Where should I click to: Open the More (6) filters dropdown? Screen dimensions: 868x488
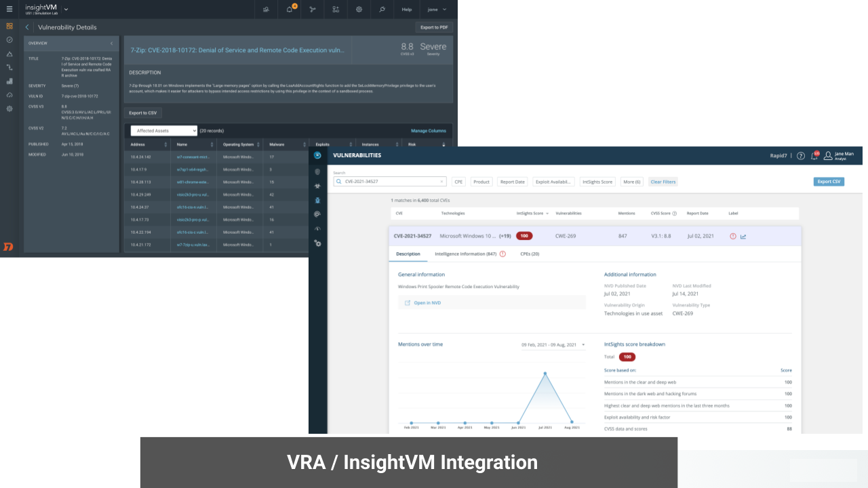click(632, 182)
